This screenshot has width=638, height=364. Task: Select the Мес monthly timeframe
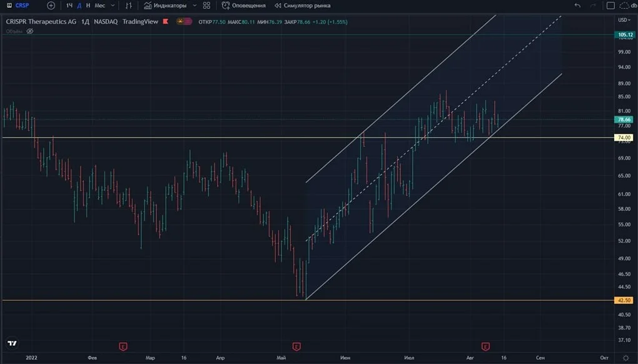tap(99, 6)
